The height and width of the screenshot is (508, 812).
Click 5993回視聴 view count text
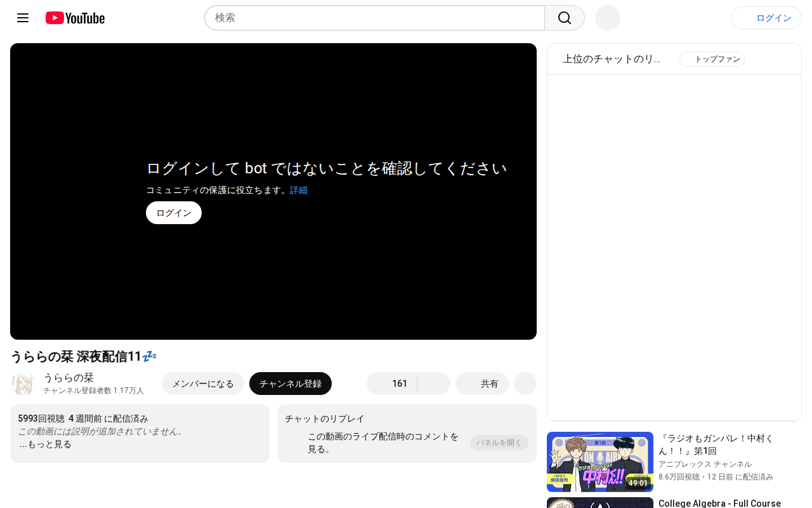pos(41,418)
